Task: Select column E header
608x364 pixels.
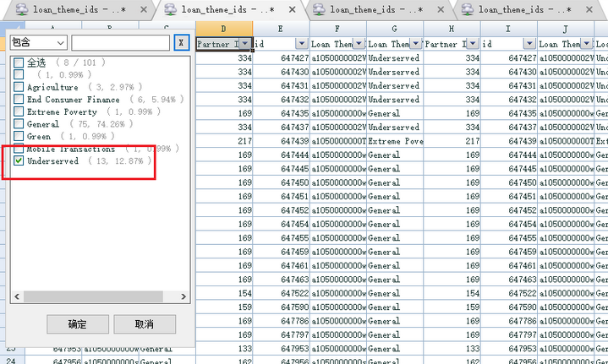Action: (x=281, y=29)
